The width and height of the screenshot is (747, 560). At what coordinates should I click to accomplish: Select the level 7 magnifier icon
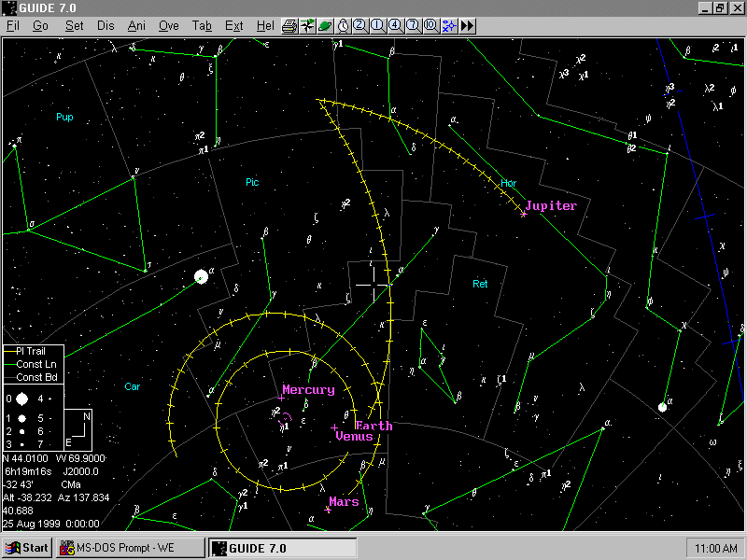(x=413, y=25)
